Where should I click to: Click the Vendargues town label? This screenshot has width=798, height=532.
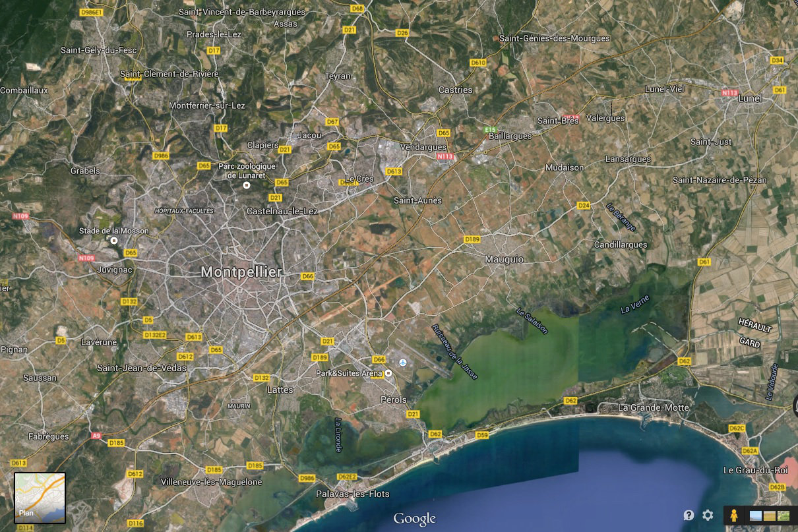tap(423, 147)
